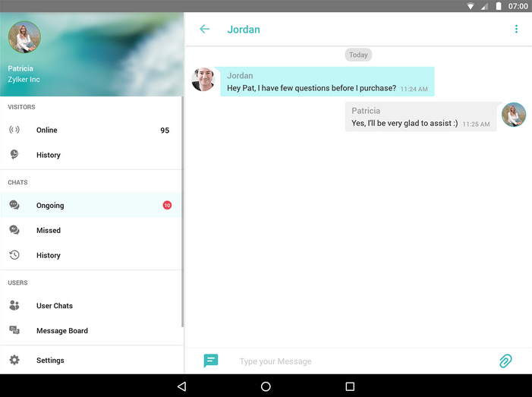
Task: Tap Jordan's avatar beside his message
Action: [203, 80]
